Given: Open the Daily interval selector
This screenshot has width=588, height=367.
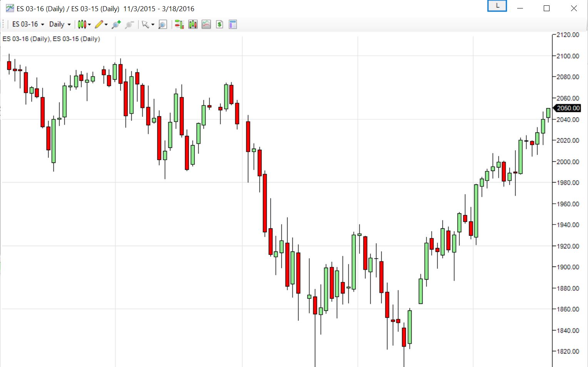Looking at the screenshot, I should point(60,24).
